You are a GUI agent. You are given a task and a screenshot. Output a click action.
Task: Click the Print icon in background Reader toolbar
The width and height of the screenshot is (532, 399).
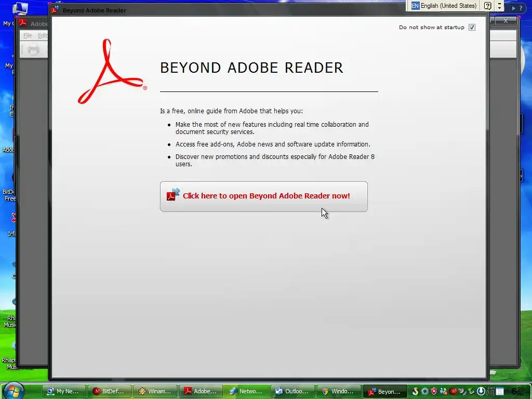pos(33,49)
